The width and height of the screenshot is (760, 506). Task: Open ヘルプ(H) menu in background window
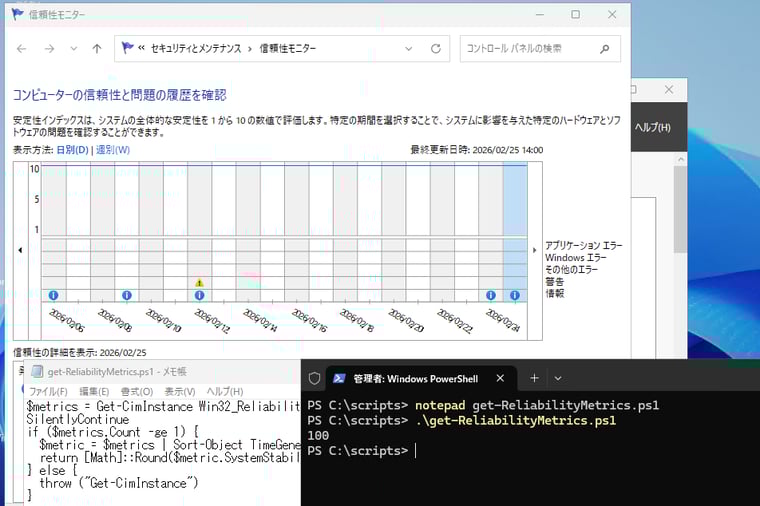tap(652, 127)
